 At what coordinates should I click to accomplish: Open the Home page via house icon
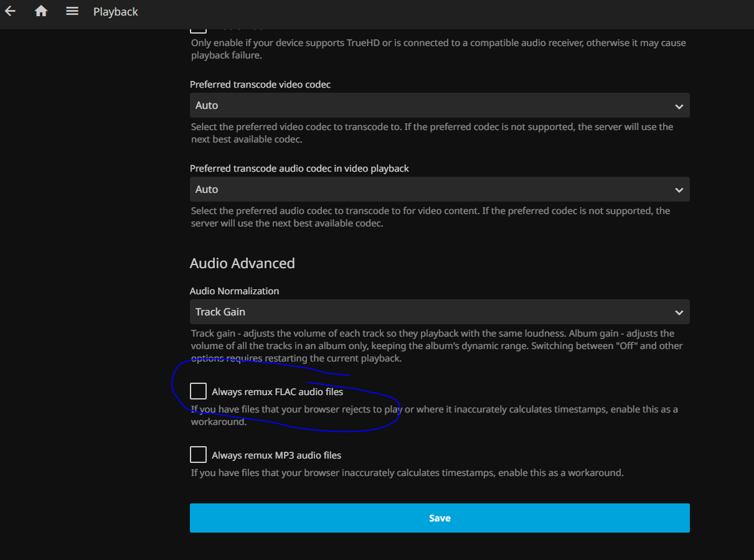41,11
